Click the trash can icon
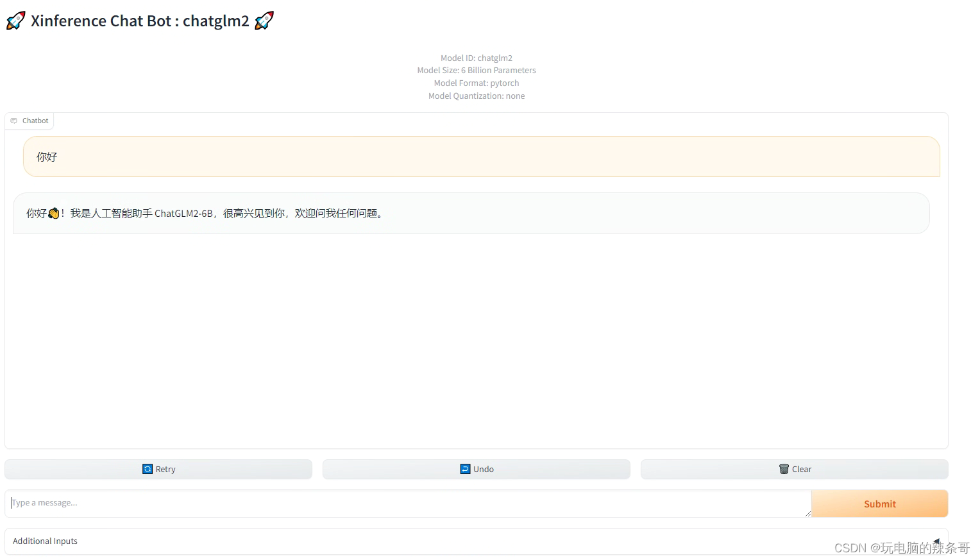The height and width of the screenshot is (560, 980). [x=784, y=469]
